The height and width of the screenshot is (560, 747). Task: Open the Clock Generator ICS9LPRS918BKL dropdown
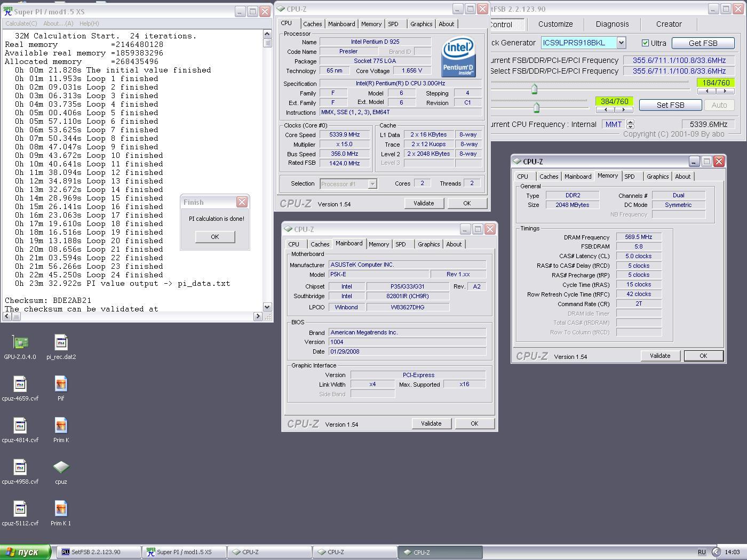(621, 43)
